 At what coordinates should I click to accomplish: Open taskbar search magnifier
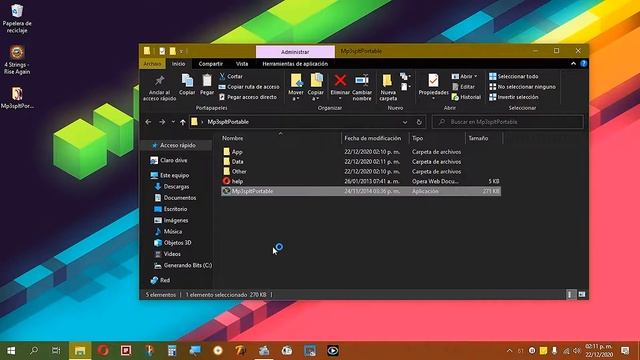tap(34, 351)
